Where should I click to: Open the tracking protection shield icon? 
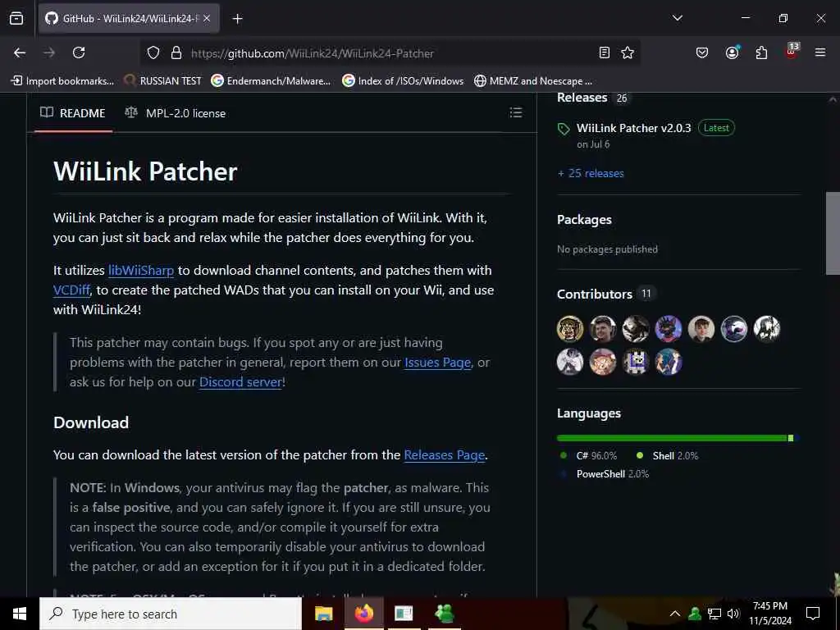pyautogui.click(x=153, y=52)
